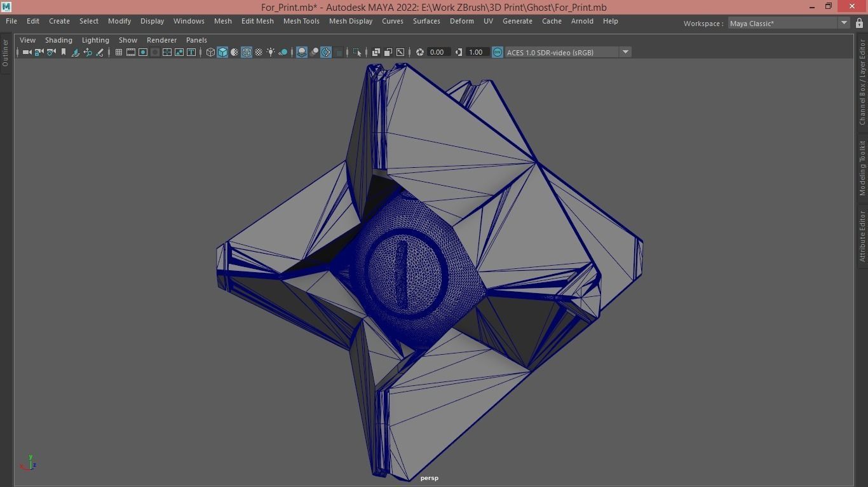Expand the Attribute Editor side tab

[862, 236]
